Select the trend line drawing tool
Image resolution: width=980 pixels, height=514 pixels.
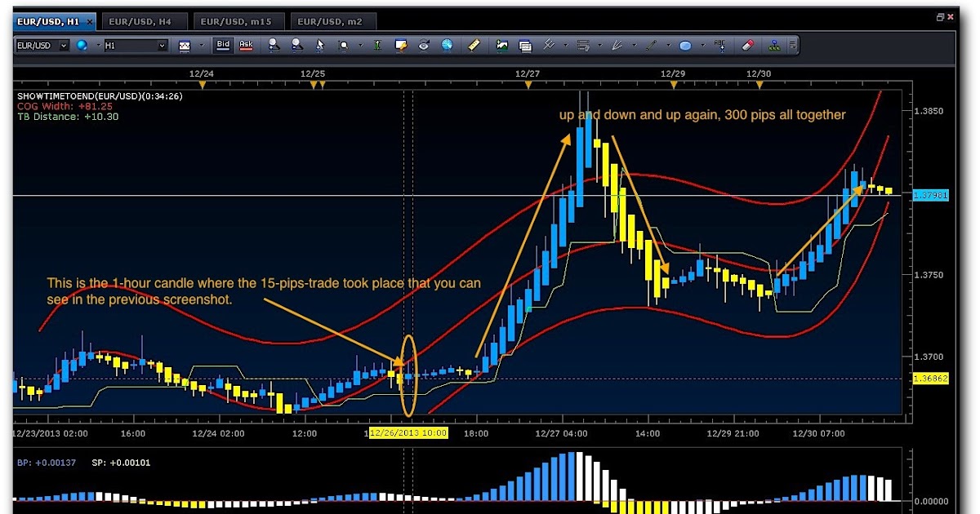652,46
